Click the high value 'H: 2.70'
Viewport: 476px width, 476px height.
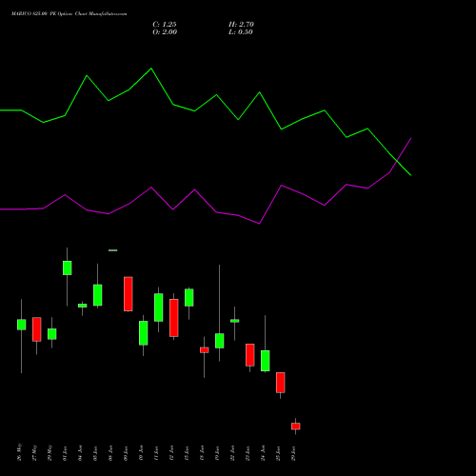[241, 25]
